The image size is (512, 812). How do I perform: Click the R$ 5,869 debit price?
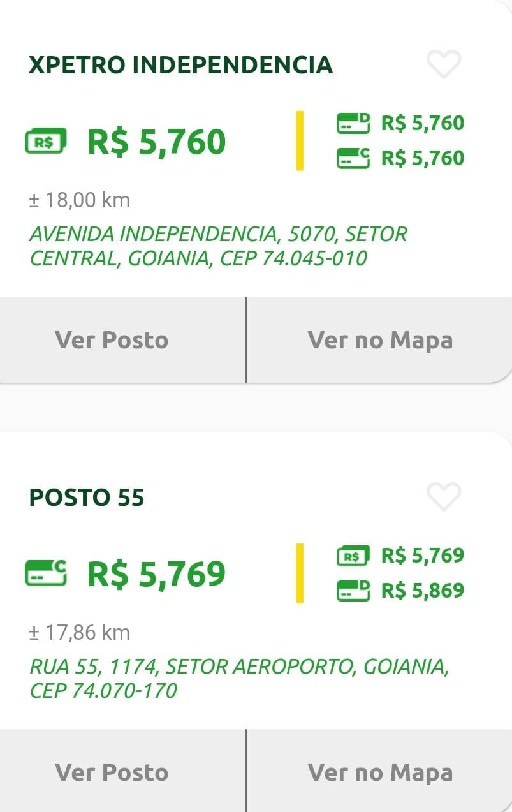click(x=422, y=591)
